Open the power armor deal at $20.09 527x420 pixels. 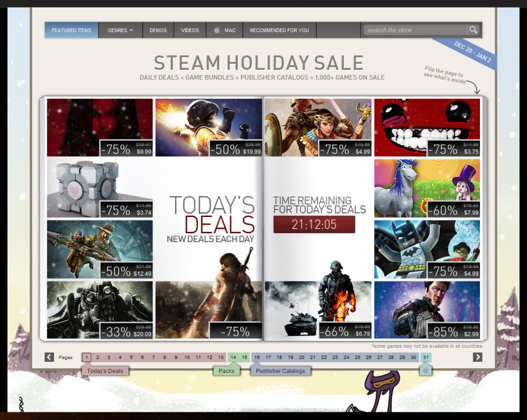tap(100, 310)
